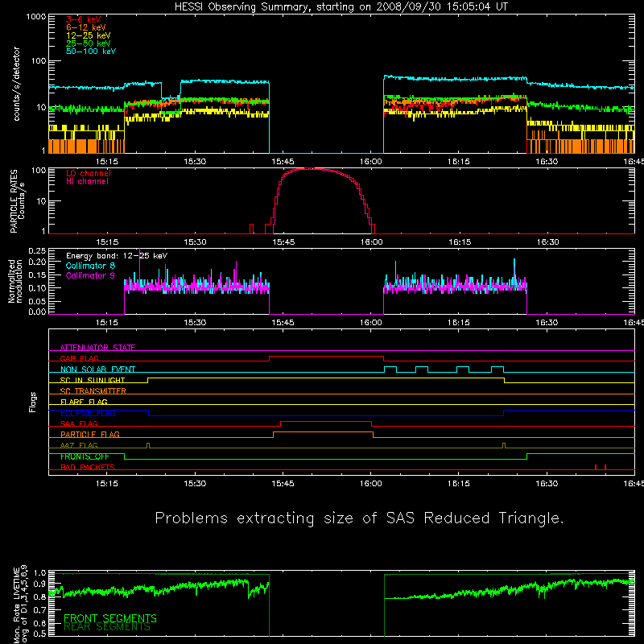Select the green 25-50 keV legend entry

89,43
